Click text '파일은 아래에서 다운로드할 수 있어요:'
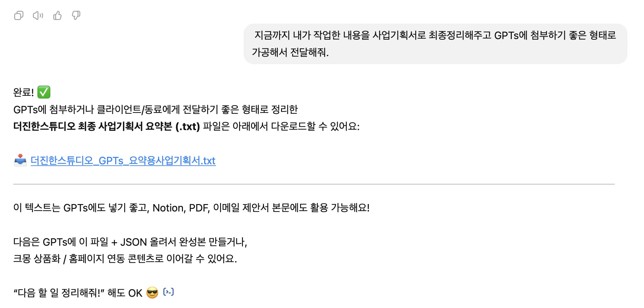 (x=281, y=126)
